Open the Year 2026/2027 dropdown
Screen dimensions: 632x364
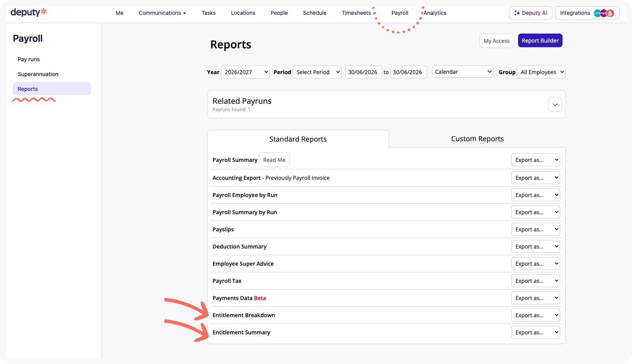click(245, 72)
